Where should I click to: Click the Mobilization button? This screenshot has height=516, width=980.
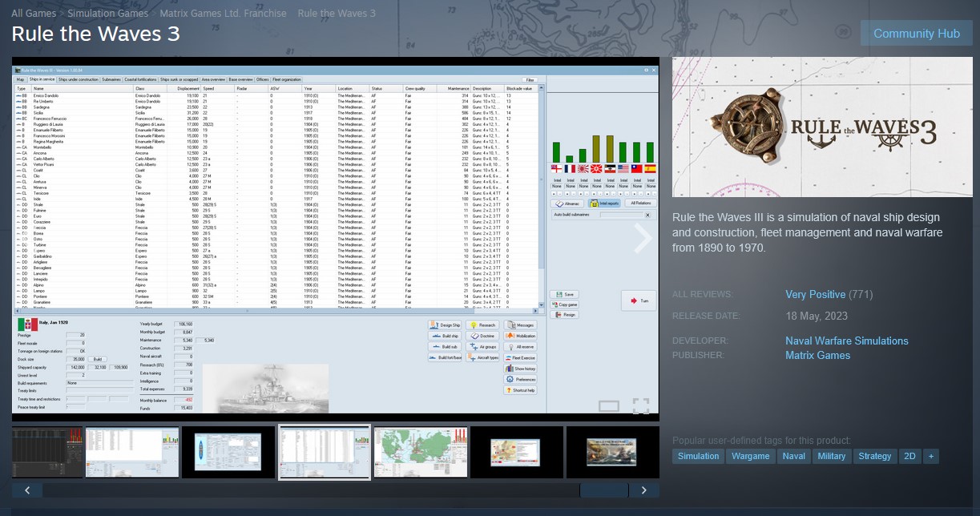tap(521, 336)
